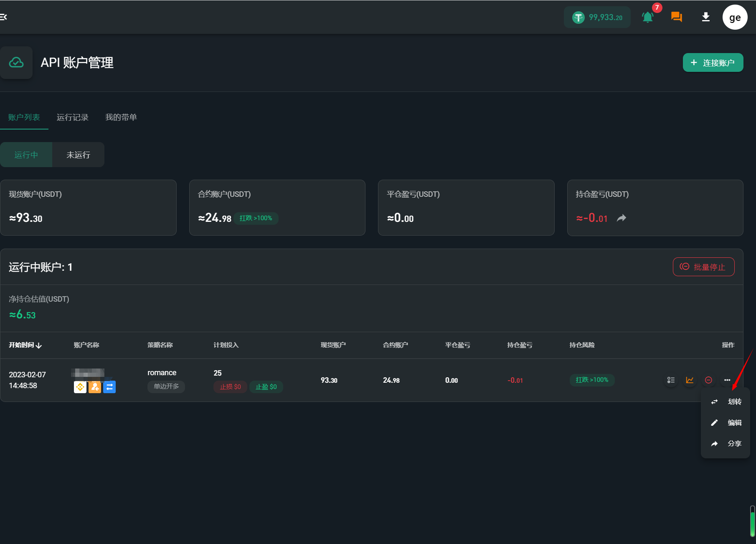Open the 运行记录 tab
The image size is (756, 544).
coord(73,117)
